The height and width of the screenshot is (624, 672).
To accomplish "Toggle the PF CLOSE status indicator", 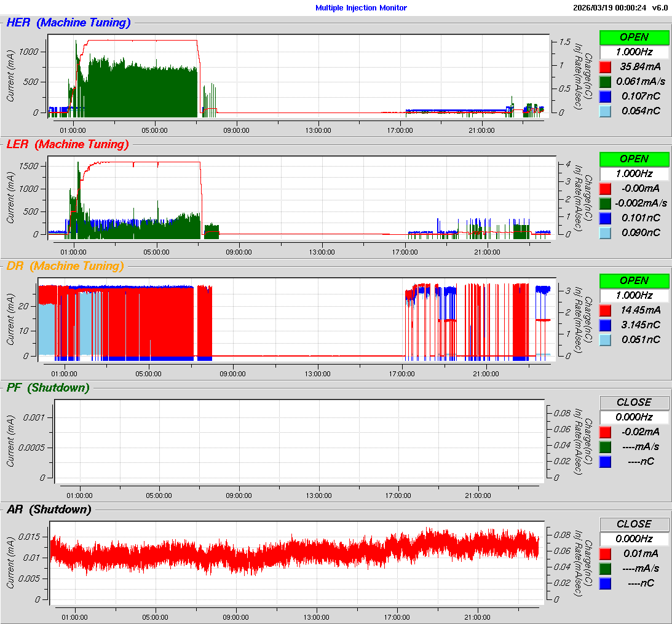I will [x=634, y=402].
